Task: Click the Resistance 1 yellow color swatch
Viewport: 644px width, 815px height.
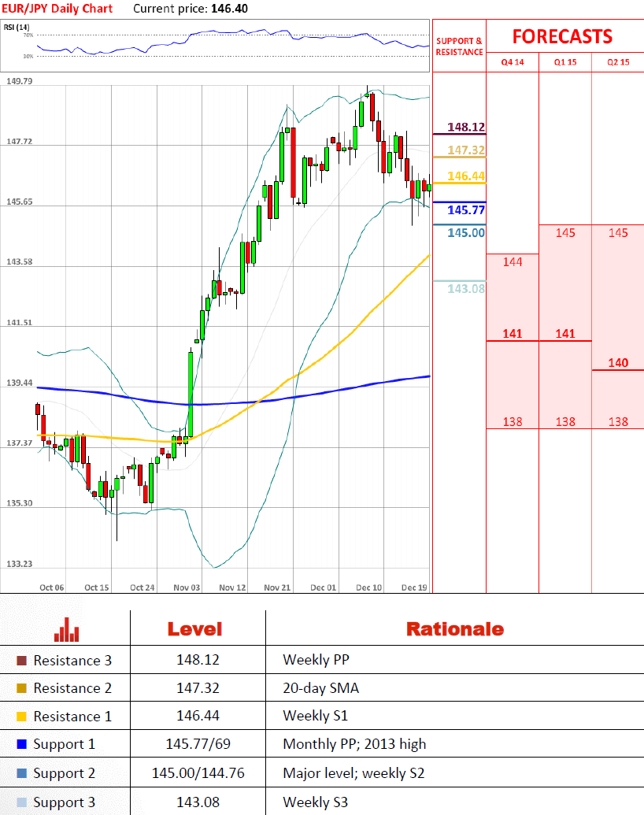Action: click(21, 717)
